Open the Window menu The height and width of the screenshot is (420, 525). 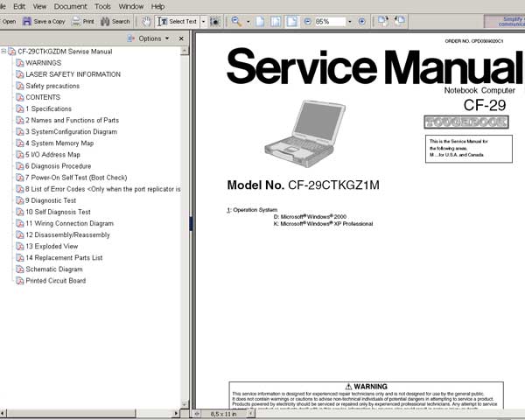[131, 6]
